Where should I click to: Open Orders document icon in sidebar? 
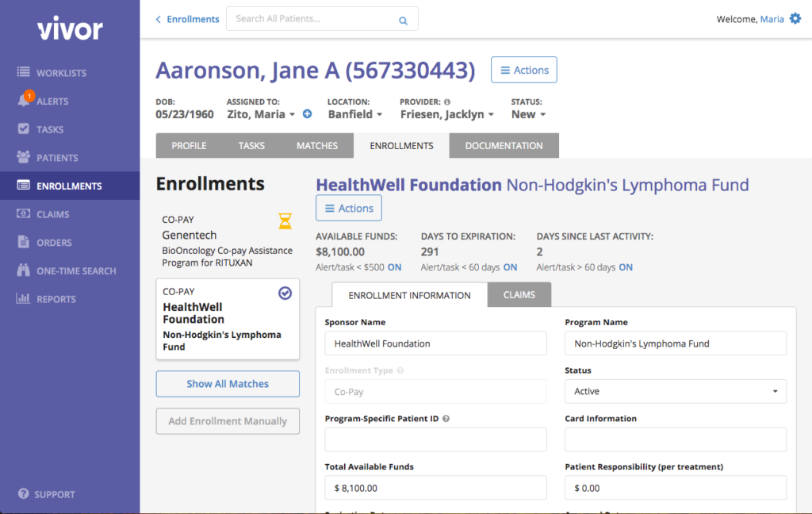point(23,241)
